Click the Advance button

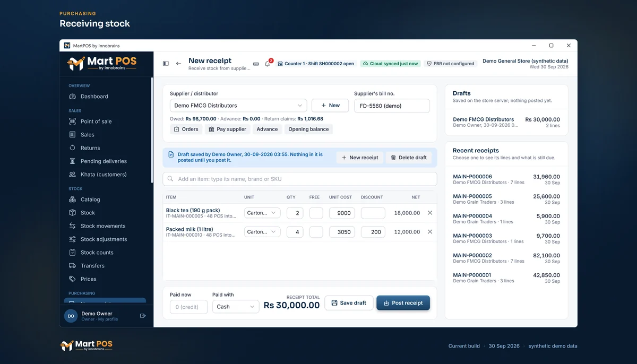[x=267, y=129]
